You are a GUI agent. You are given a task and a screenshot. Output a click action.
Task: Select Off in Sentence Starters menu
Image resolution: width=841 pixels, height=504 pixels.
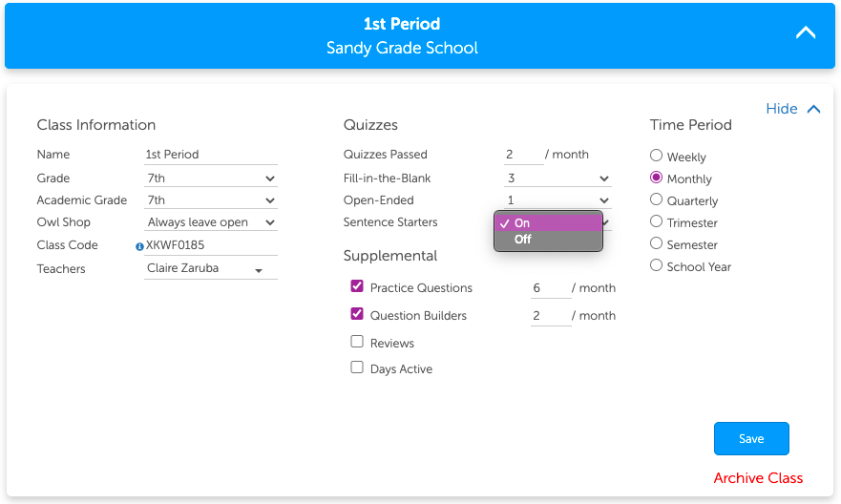(523, 240)
